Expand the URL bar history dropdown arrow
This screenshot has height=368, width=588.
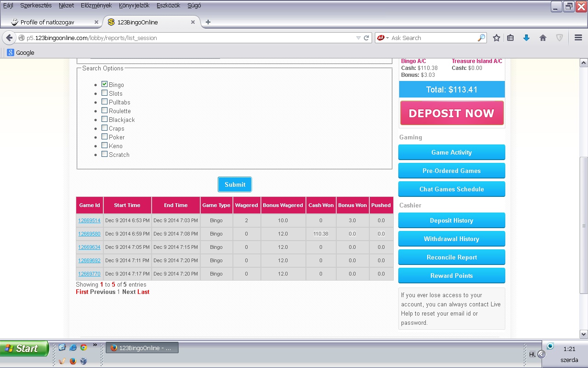click(x=358, y=38)
